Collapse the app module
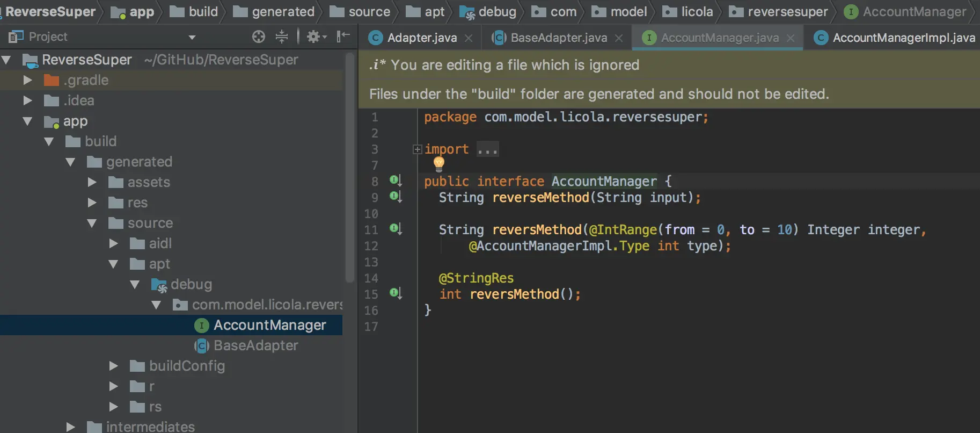 click(x=28, y=121)
